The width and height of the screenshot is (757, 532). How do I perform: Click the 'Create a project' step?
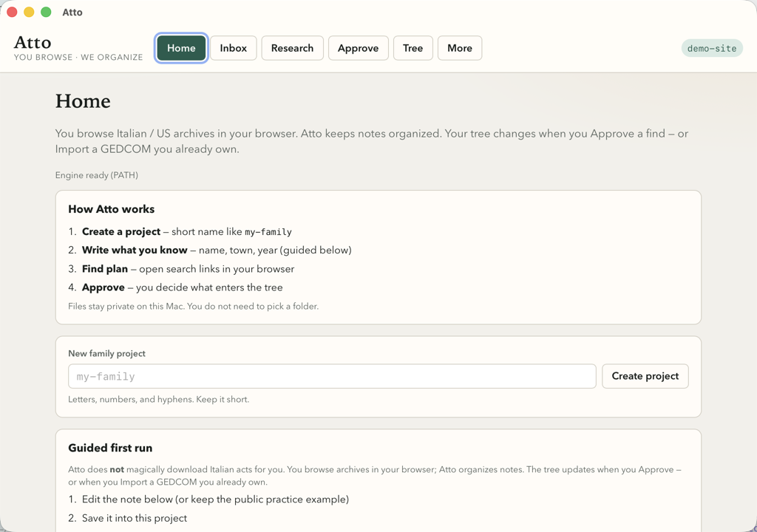point(121,232)
